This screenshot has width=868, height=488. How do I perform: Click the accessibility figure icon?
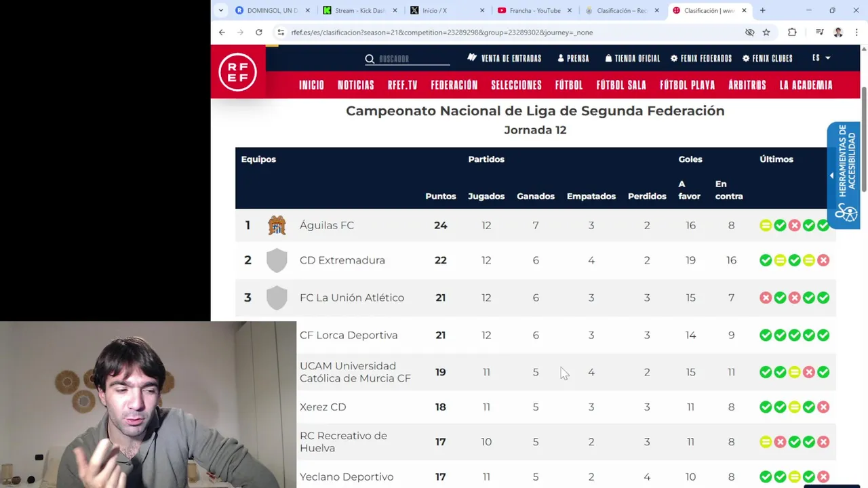pyautogui.click(x=846, y=213)
